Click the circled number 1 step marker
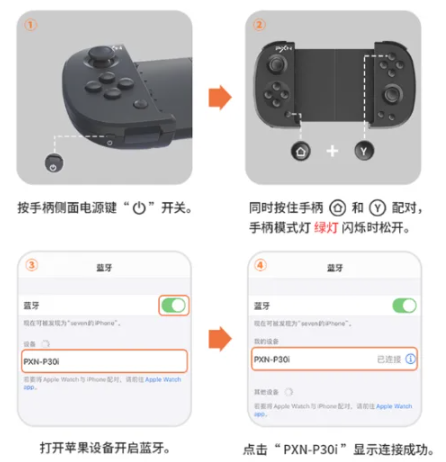 tap(31, 25)
